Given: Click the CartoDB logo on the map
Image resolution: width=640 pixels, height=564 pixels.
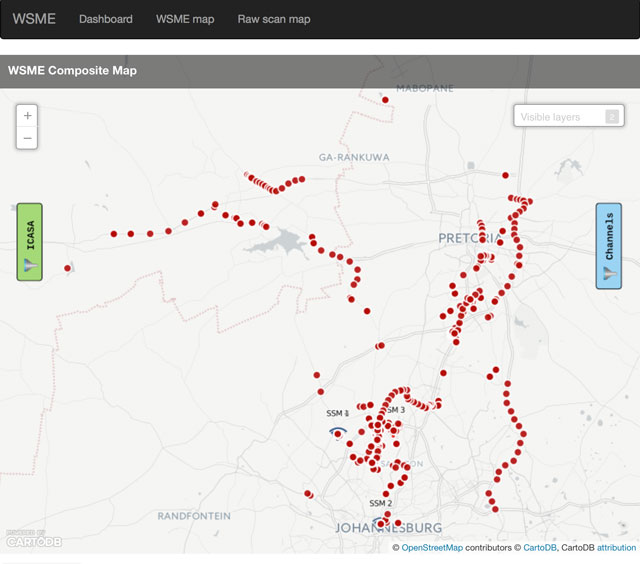Looking at the screenshot, I should tap(33, 540).
